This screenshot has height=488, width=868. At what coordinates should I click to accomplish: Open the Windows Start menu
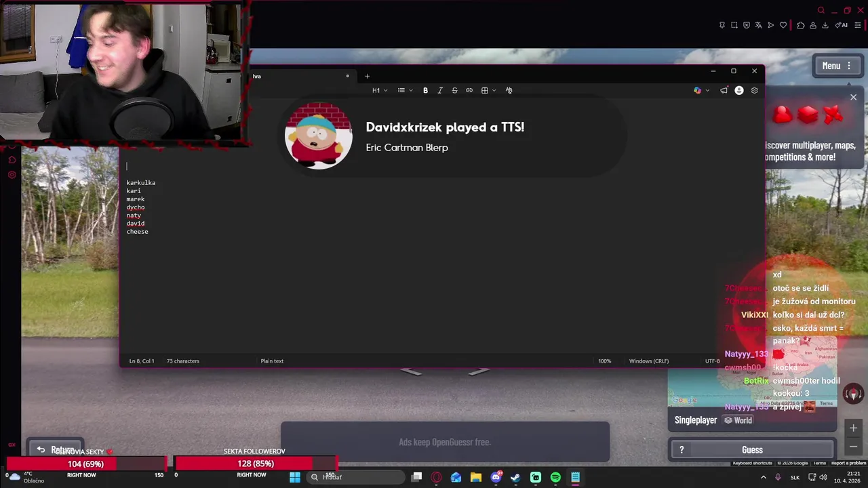coord(295,477)
